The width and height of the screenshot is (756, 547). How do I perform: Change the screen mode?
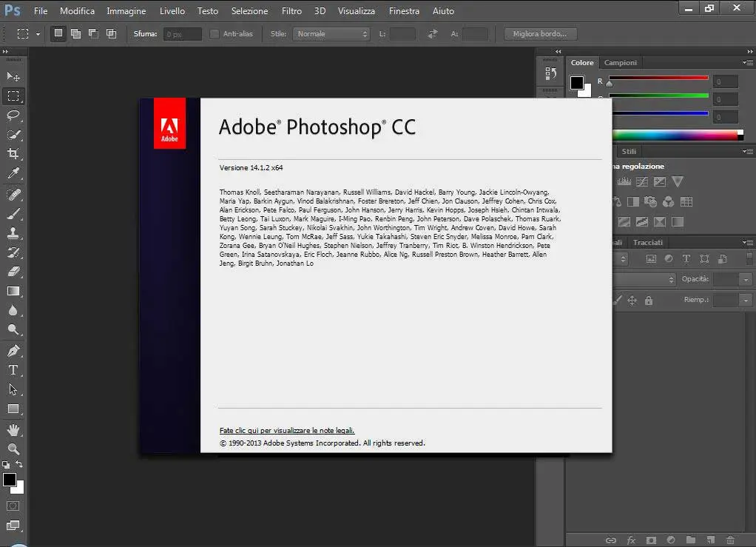tap(13, 526)
